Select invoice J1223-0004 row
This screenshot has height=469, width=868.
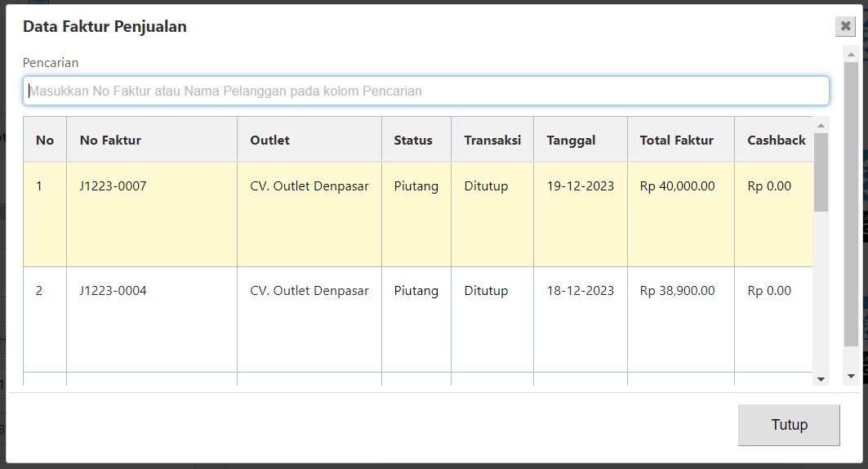[113, 291]
